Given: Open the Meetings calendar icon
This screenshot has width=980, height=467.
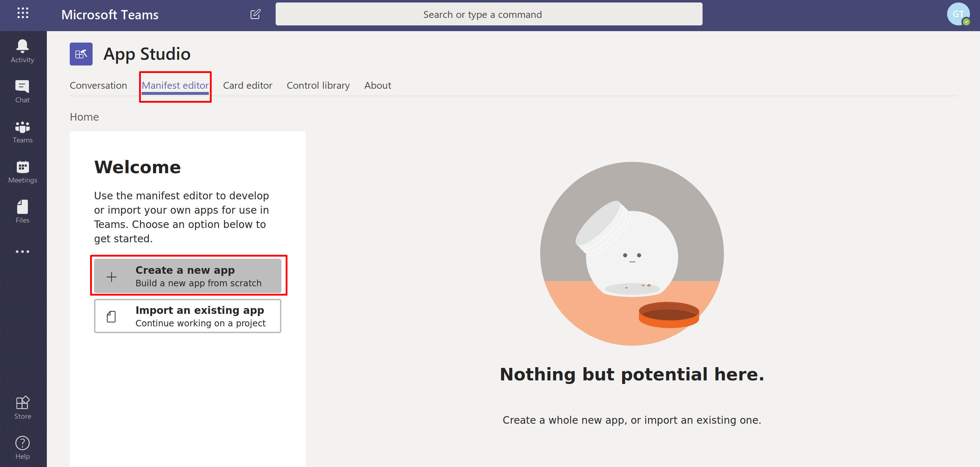Looking at the screenshot, I should 23,172.
